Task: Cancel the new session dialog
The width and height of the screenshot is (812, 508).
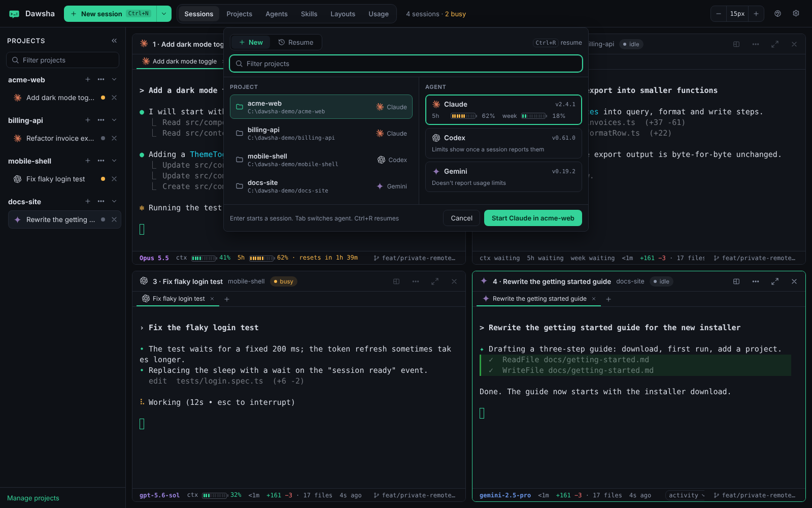Action: coord(461,218)
